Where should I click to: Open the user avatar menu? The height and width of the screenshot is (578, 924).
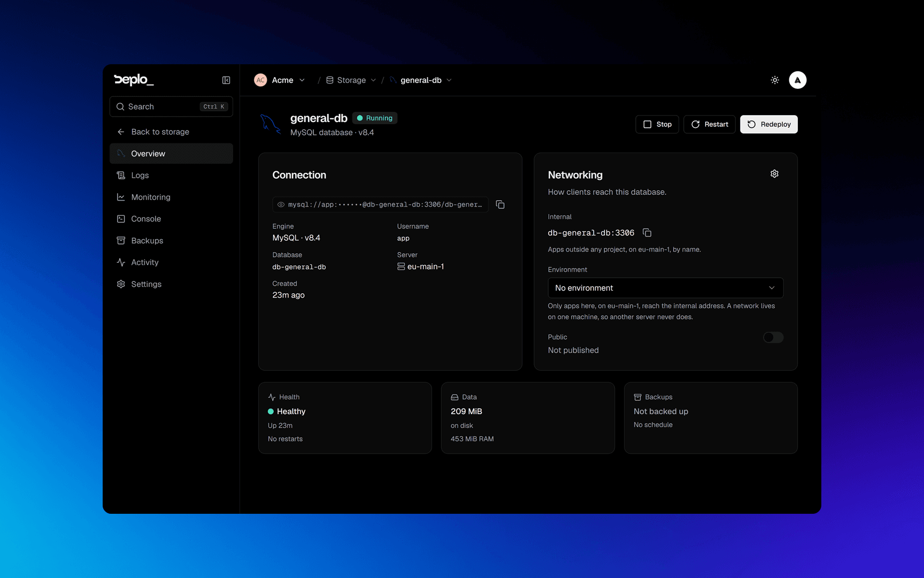pyautogui.click(x=798, y=80)
